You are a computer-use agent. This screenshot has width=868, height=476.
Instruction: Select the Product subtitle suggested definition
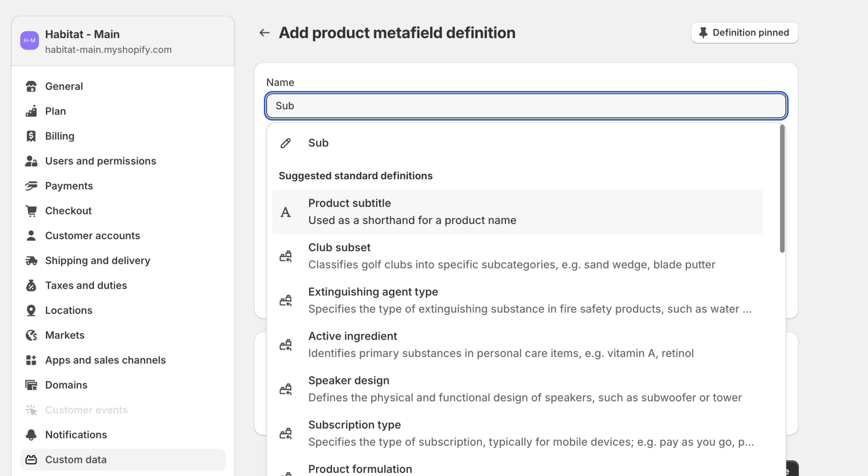tap(466, 211)
